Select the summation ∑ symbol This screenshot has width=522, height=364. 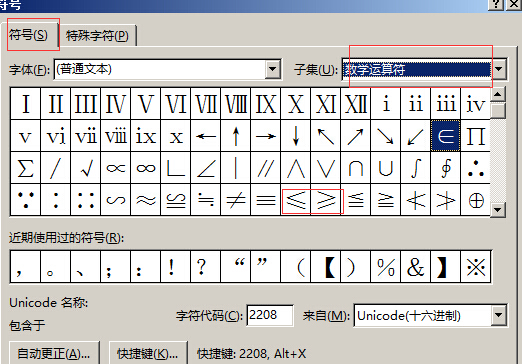pyautogui.click(x=26, y=168)
